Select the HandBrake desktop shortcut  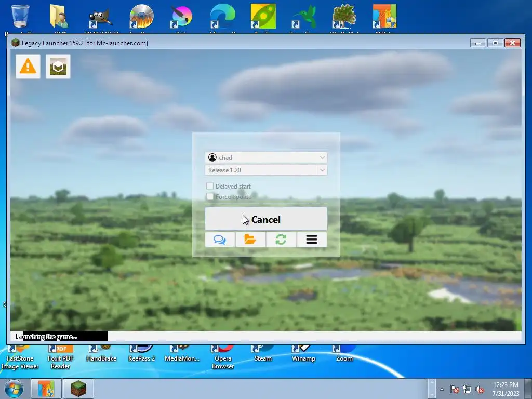tap(101, 354)
